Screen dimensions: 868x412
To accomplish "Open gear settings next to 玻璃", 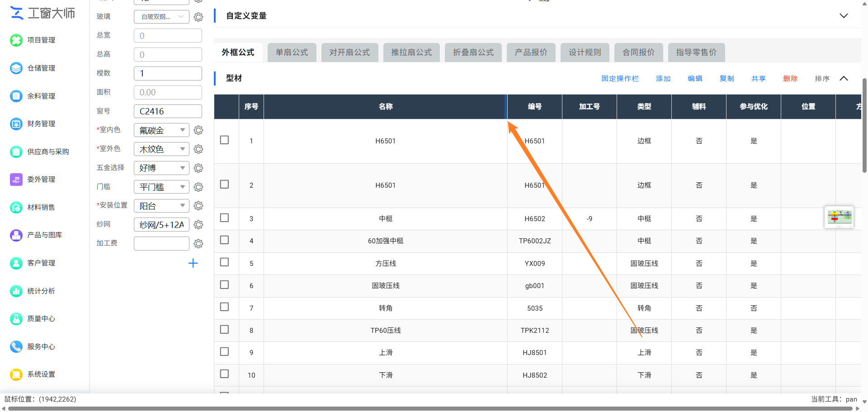I will click(x=198, y=17).
